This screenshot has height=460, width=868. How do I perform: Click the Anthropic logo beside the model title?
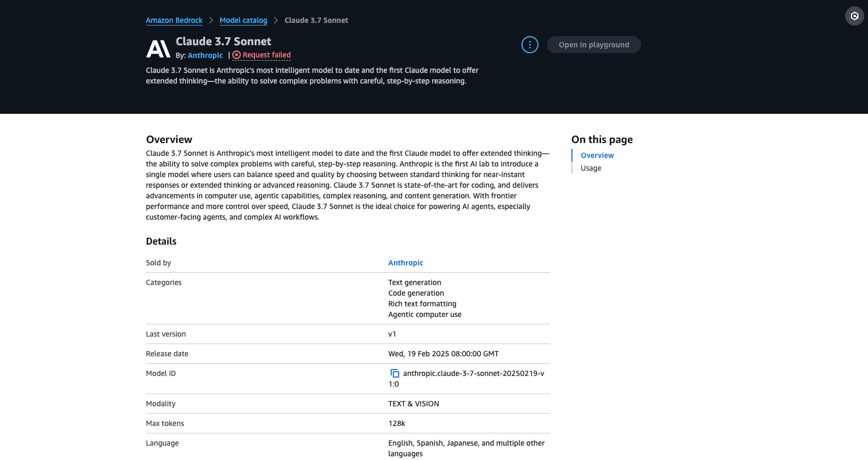coord(158,49)
